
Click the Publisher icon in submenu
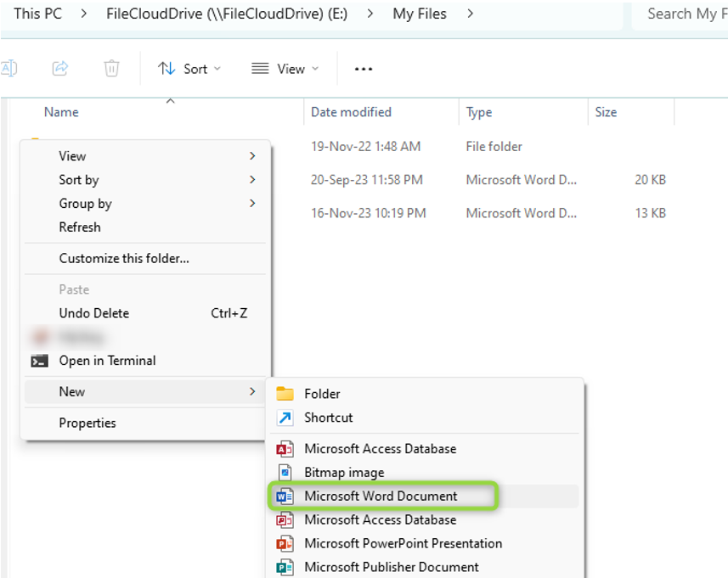[x=285, y=567]
